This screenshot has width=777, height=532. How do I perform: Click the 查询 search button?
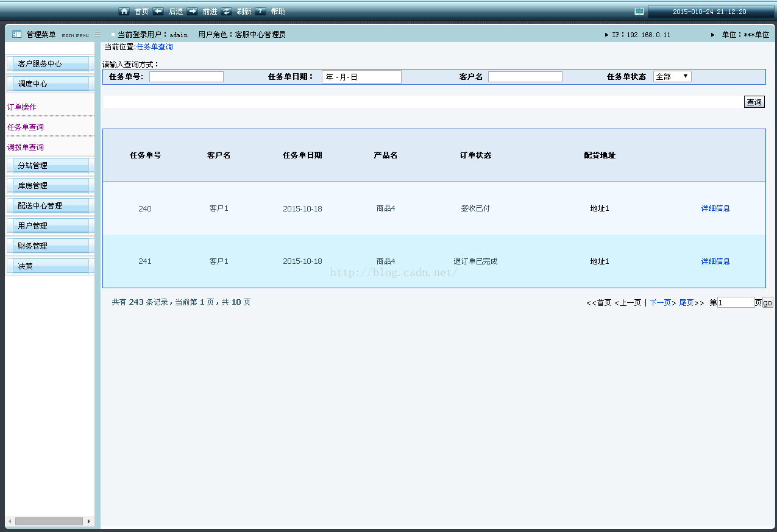(x=754, y=102)
